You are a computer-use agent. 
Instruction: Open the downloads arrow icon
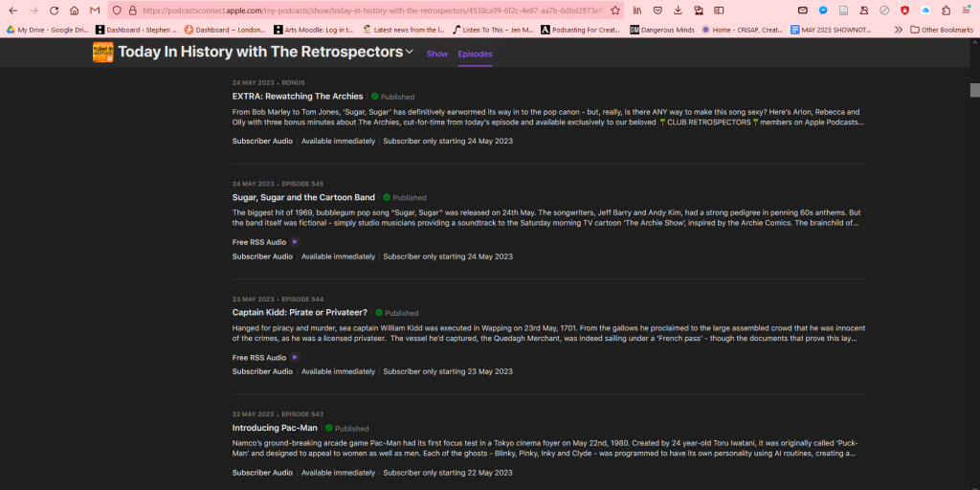(679, 11)
